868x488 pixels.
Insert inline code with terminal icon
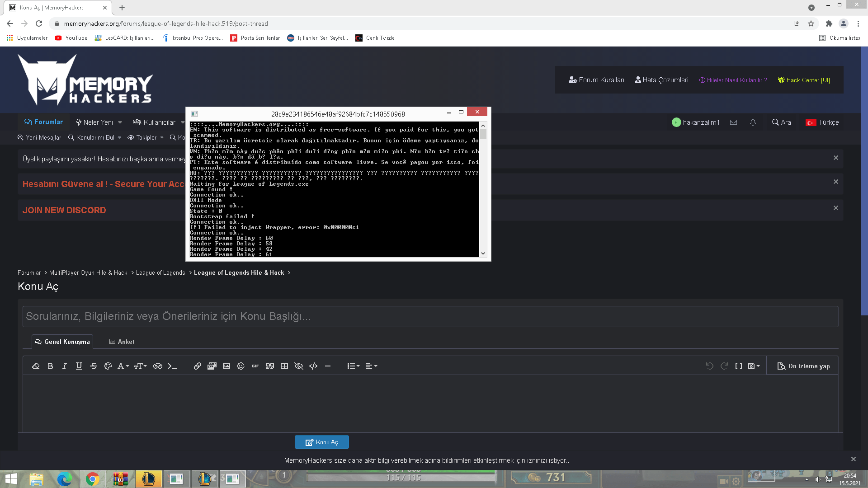coord(172,366)
